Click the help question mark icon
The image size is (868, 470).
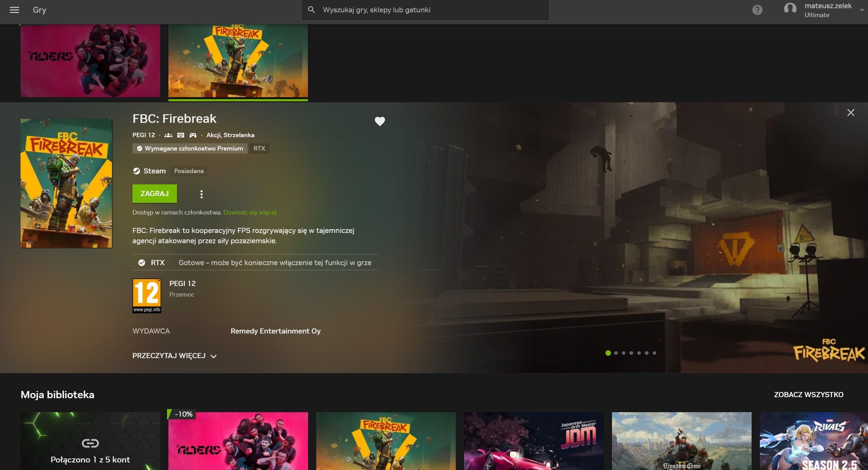[757, 10]
